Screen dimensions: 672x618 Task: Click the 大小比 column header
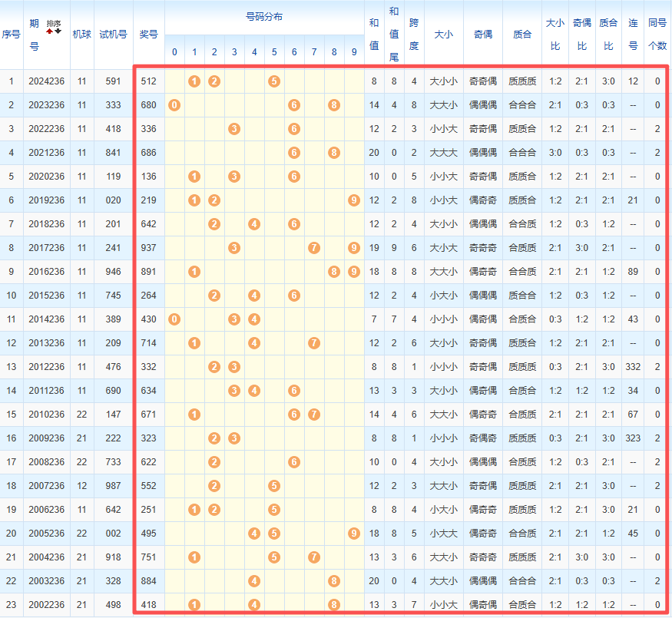(555, 35)
